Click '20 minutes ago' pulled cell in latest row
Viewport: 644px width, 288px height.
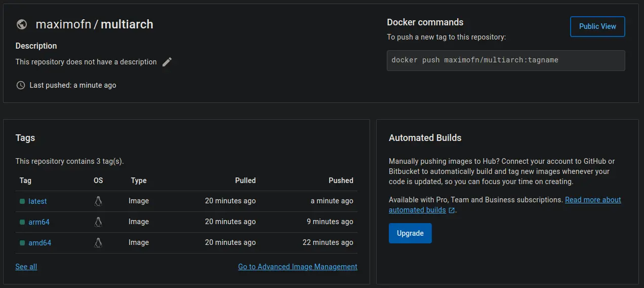tap(230, 201)
